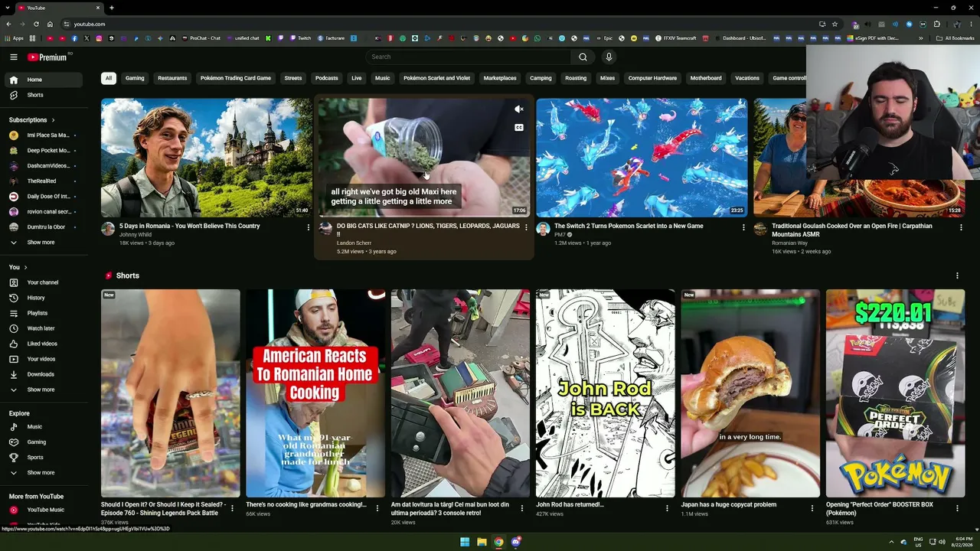Reload the page in Chrome
This screenshot has height=551, width=980.
(36, 24)
